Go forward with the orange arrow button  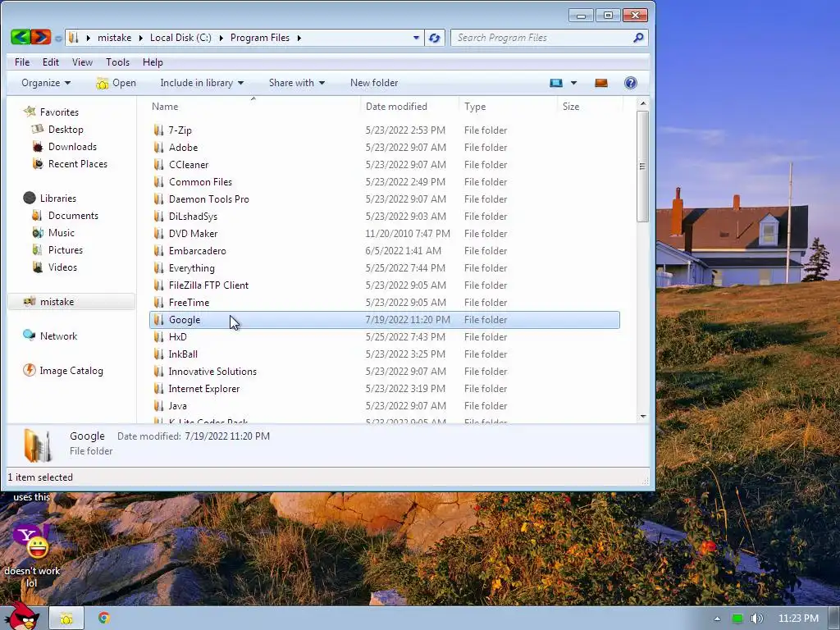pos(41,38)
